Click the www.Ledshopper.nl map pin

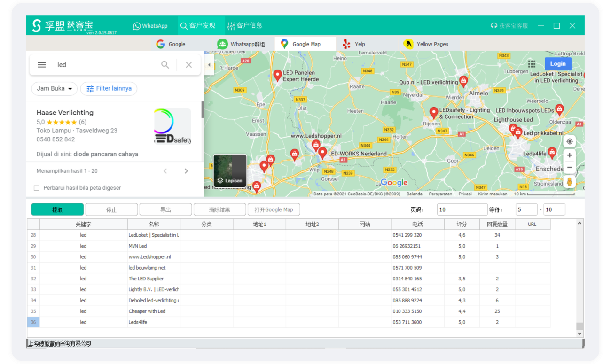coord(316,145)
